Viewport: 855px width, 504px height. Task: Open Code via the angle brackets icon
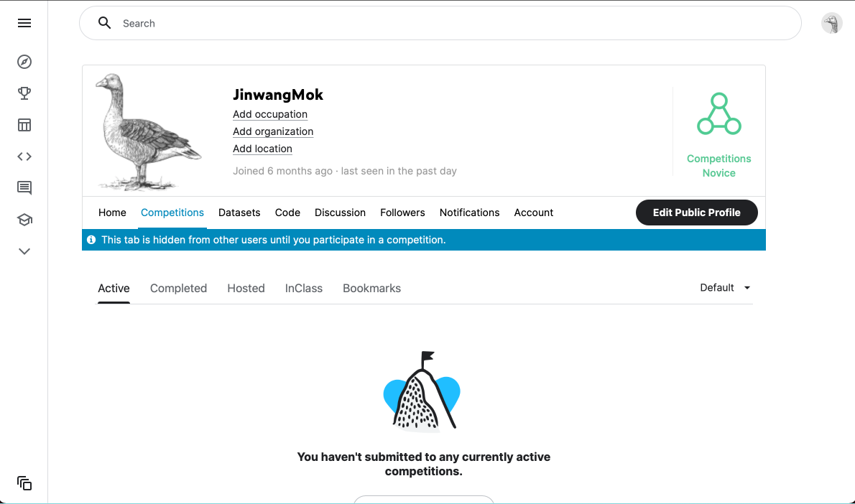pyautogui.click(x=24, y=157)
